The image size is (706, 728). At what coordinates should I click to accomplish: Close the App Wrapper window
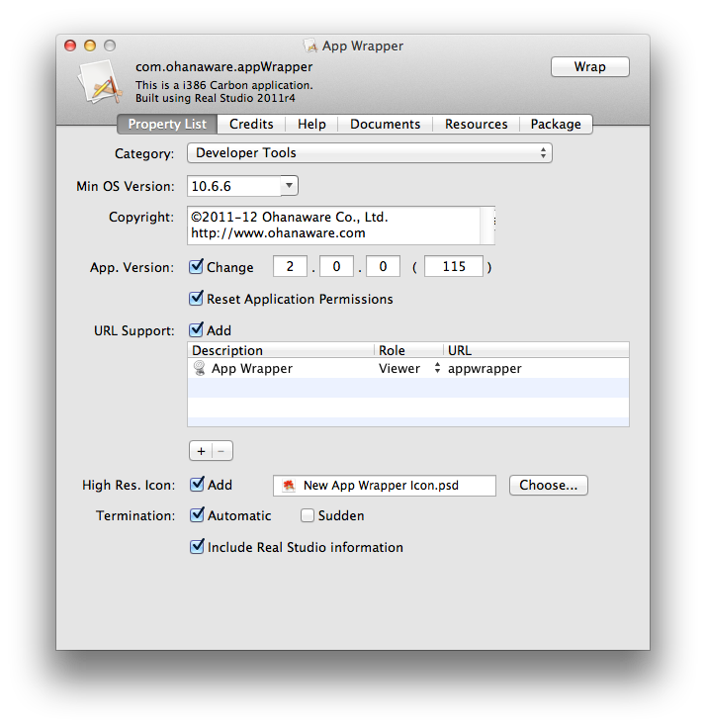(x=70, y=45)
